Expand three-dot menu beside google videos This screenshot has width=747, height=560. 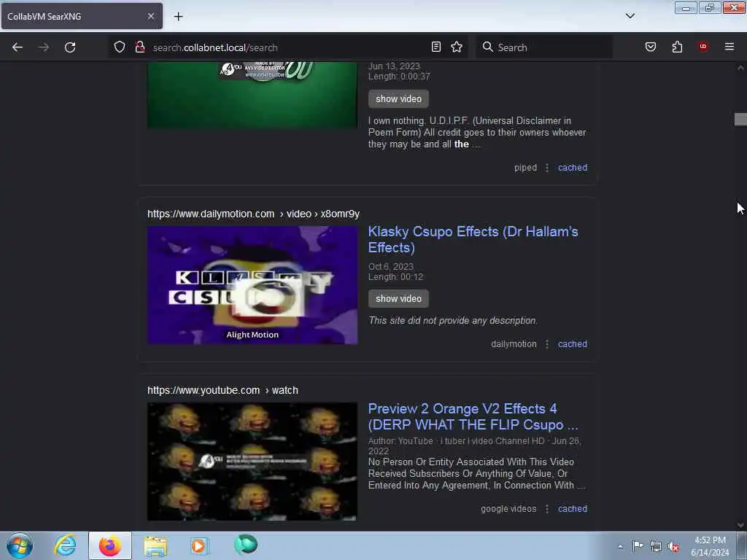pyautogui.click(x=547, y=508)
